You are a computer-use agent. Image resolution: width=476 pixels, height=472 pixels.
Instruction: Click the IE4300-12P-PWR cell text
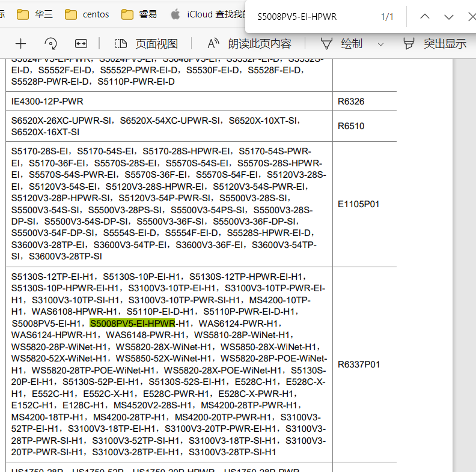[x=47, y=101]
